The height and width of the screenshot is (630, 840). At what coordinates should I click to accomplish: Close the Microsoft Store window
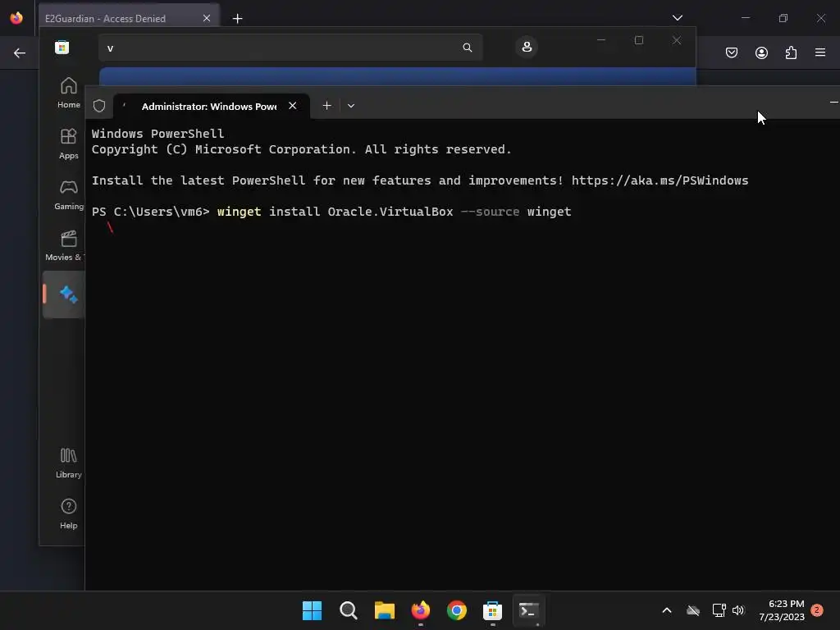[677, 40]
